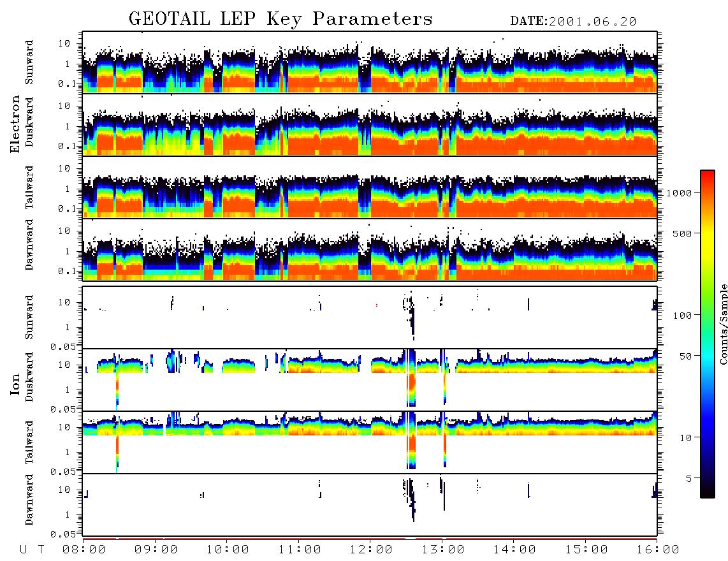728x561 pixels.
Task: Click the Ion Duskward spectrogram panel
Action: (370, 380)
